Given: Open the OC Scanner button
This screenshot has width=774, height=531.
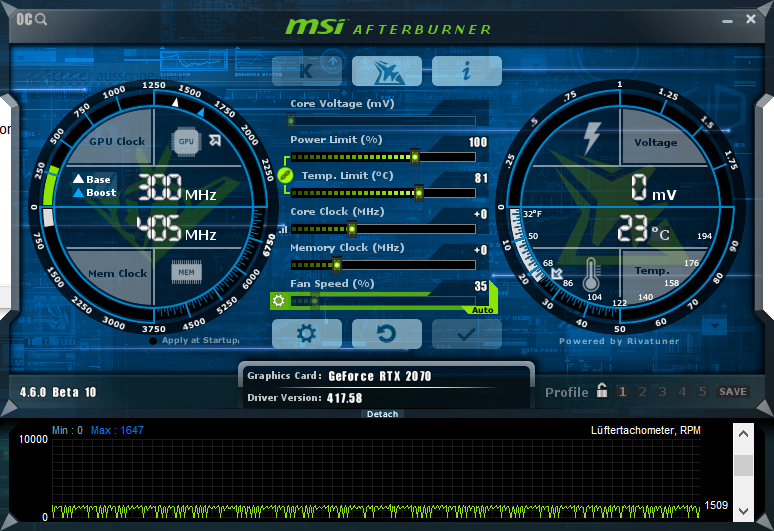Looking at the screenshot, I should click(32, 19).
